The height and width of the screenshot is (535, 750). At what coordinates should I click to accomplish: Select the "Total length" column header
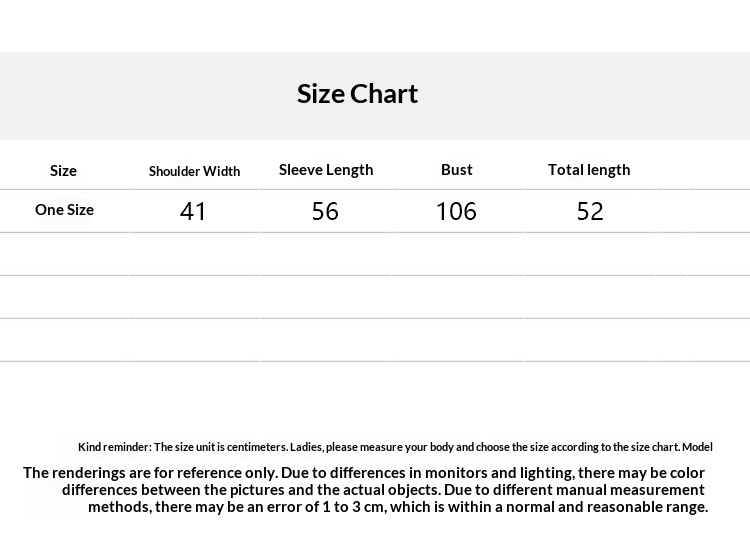(589, 170)
